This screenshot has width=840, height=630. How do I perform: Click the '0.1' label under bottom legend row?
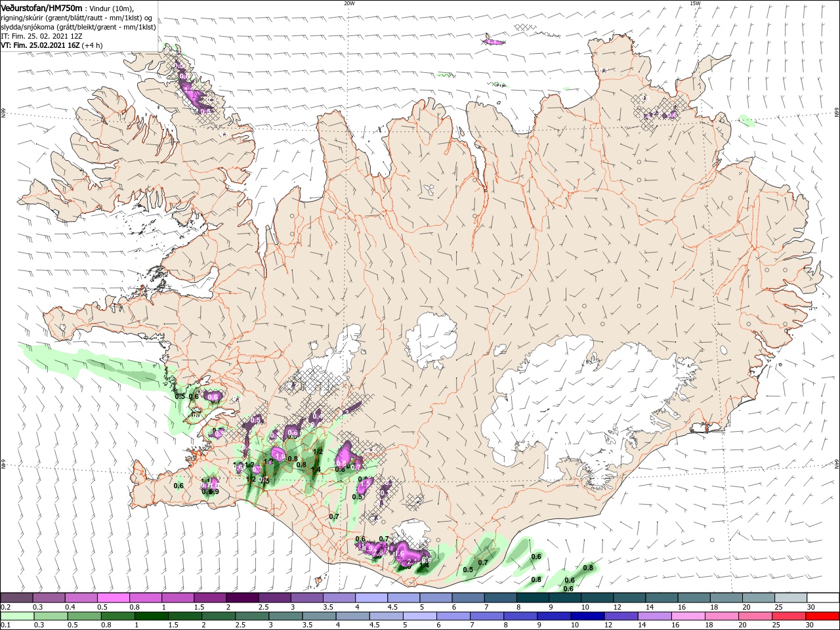5,625
